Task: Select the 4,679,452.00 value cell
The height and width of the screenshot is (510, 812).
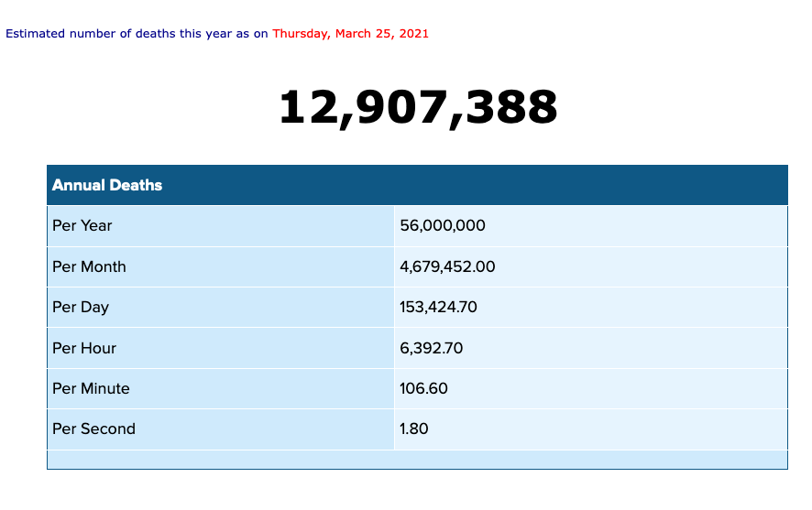Action: point(447,266)
